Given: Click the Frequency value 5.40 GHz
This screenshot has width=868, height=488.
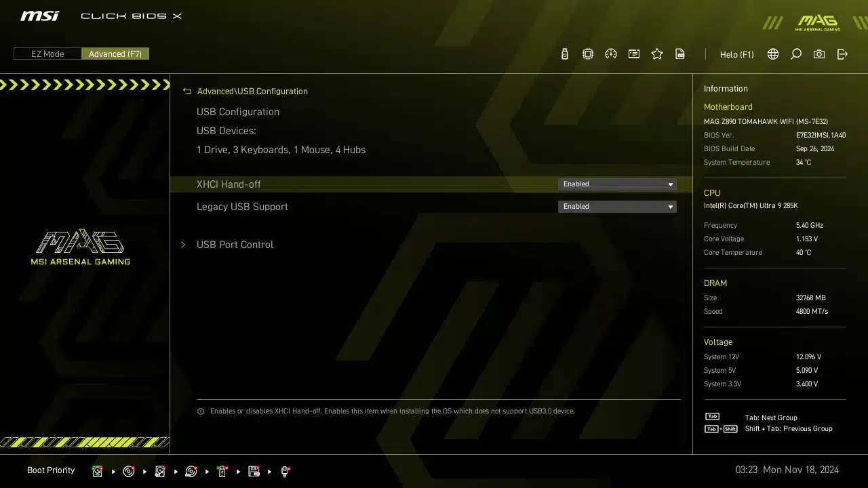Looking at the screenshot, I should 810,226.
